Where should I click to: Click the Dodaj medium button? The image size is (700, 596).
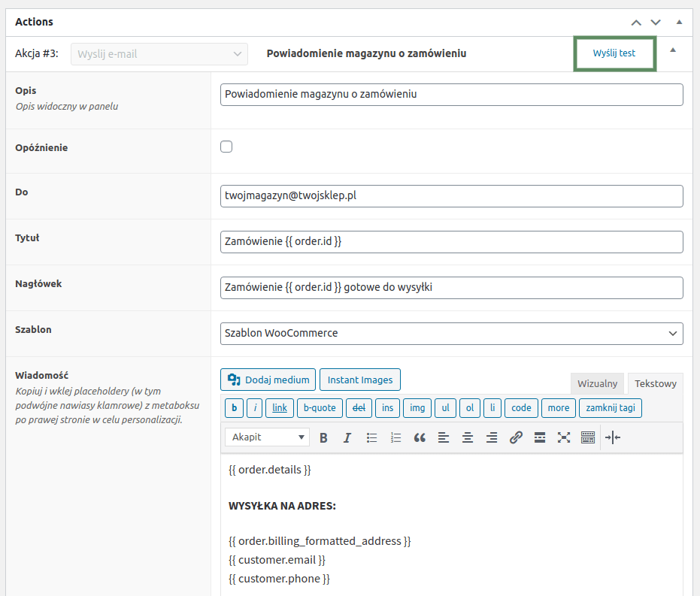[268, 380]
